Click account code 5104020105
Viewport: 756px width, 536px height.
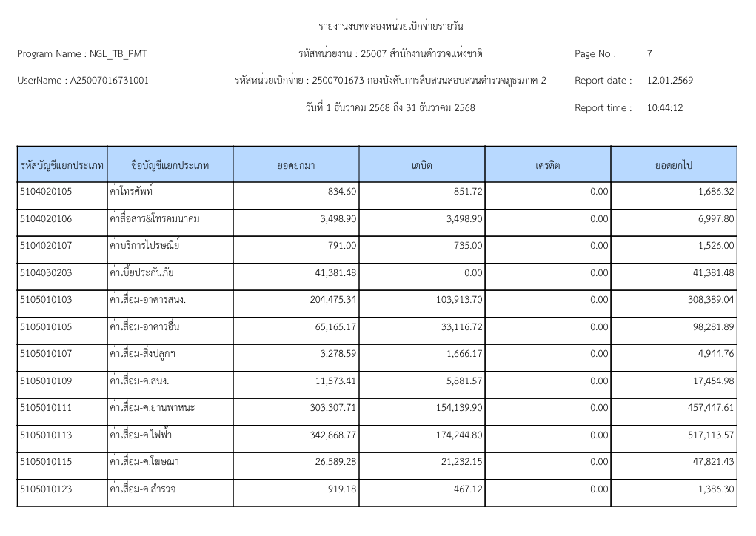coord(46,192)
